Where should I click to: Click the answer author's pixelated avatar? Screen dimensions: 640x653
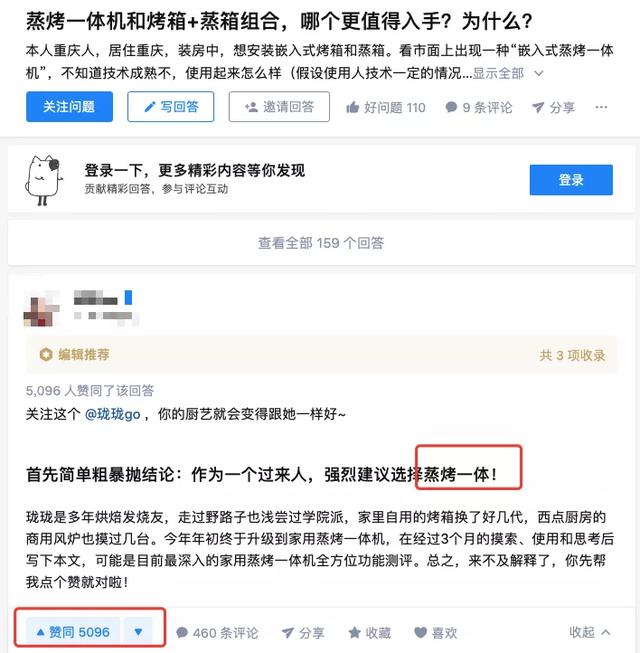click(x=42, y=309)
